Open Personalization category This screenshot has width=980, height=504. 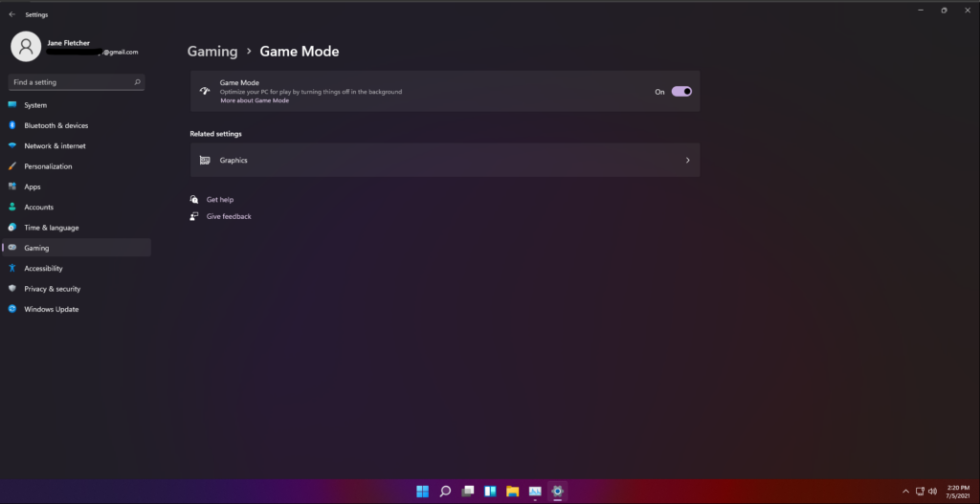[77, 166]
